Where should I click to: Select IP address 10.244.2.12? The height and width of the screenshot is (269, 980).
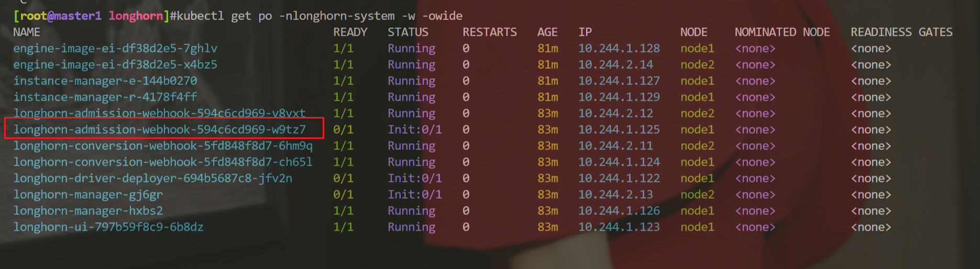pyautogui.click(x=616, y=114)
